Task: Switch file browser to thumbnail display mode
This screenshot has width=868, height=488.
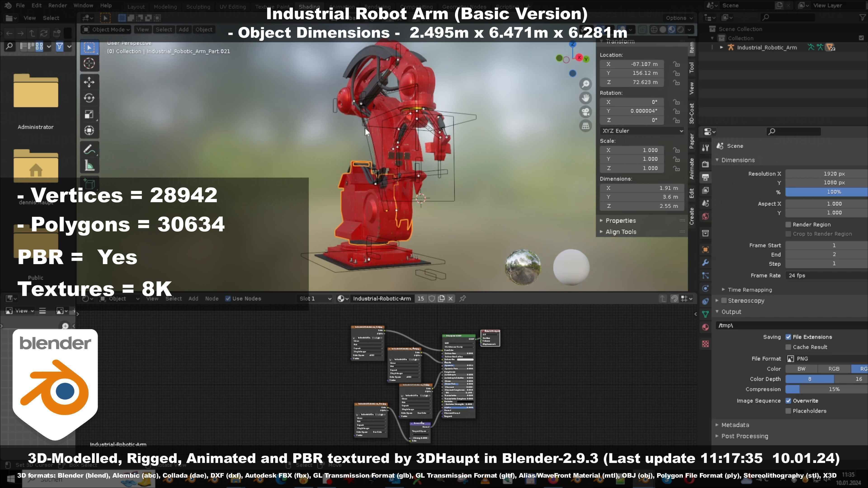Action: coord(39,47)
